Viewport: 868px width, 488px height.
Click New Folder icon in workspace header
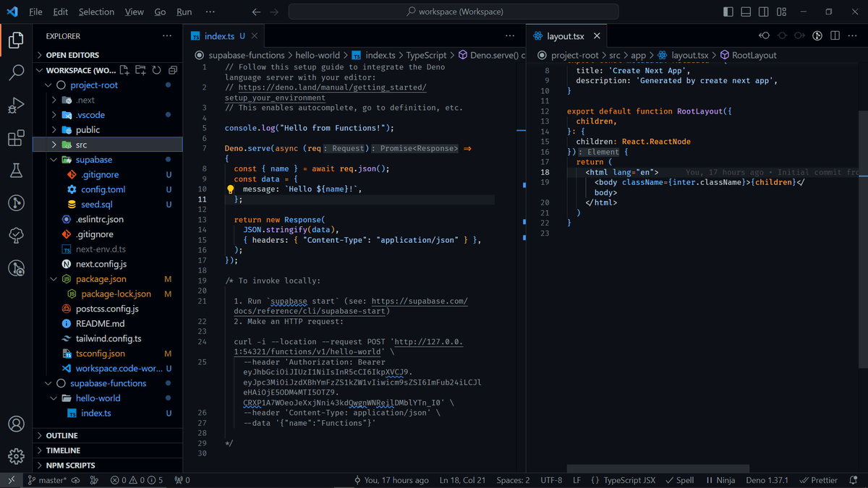coord(140,70)
